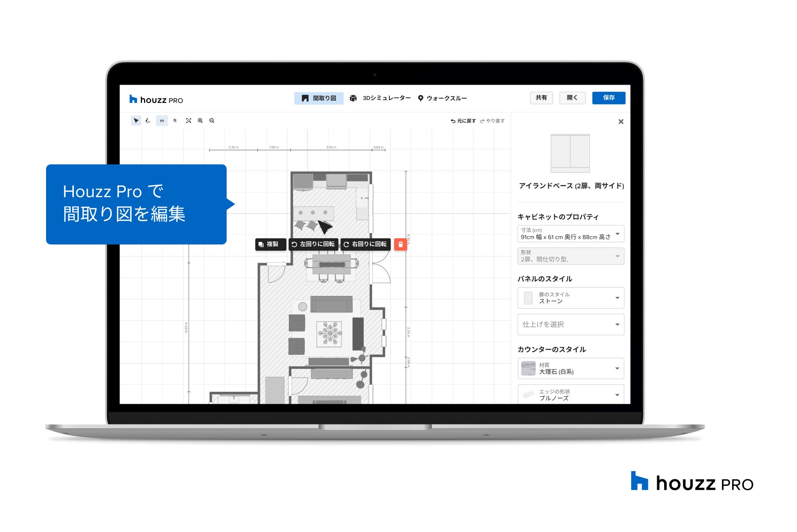The image size is (797, 532).
Task: Click the やり直す redo button
Action: pos(492,121)
